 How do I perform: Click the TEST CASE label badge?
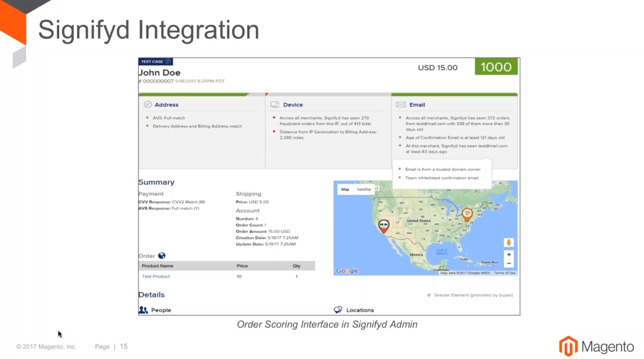pyautogui.click(x=155, y=62)
